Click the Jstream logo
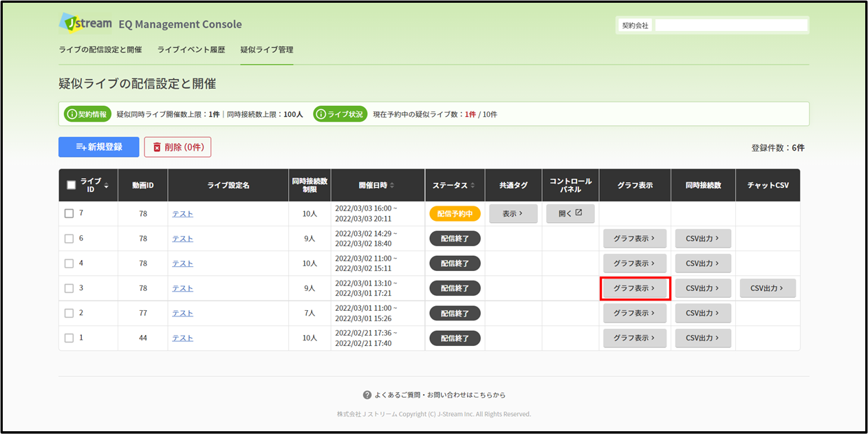Screen dimensions: 868x434 (85, 22)
